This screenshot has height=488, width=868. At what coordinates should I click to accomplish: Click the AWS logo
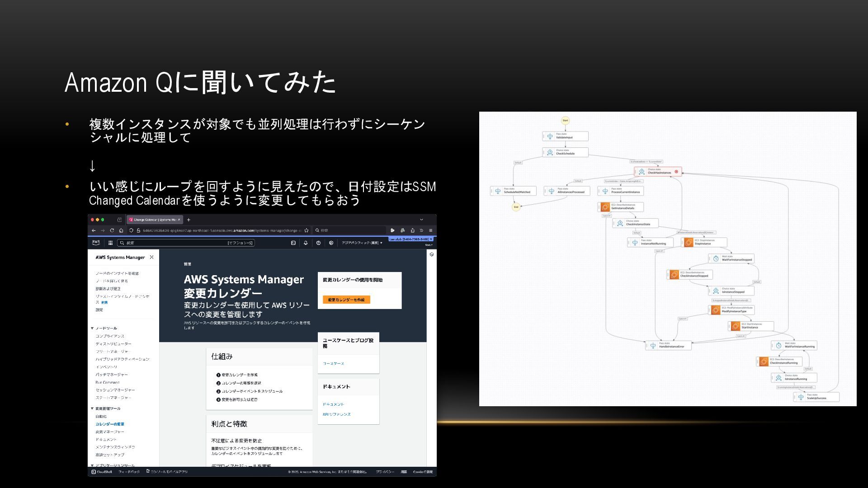point(96,243)
